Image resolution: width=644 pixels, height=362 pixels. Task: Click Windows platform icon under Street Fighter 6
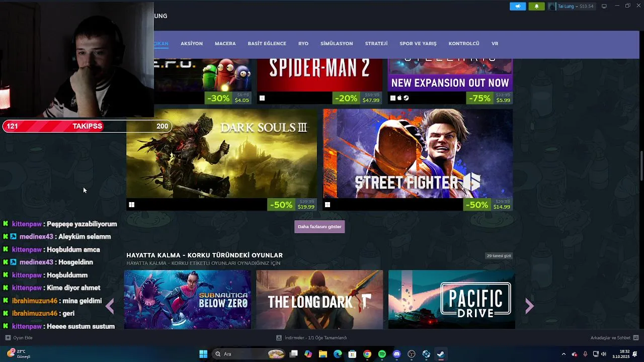coord(328,205)
